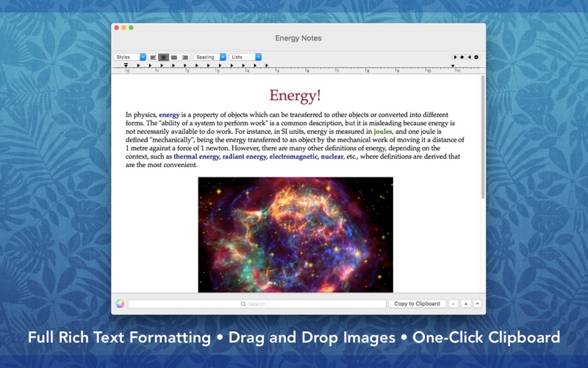Choose the right tab stop arrow icon
The image size is (588, 368).
[469, 57]
